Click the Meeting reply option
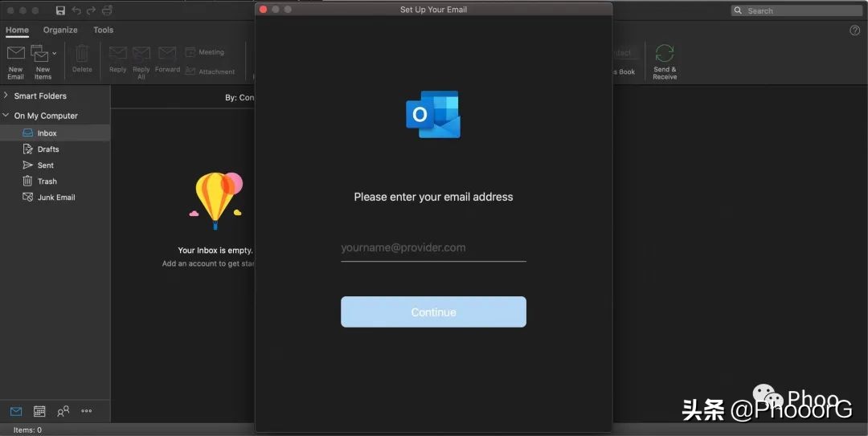 [205, 52]
